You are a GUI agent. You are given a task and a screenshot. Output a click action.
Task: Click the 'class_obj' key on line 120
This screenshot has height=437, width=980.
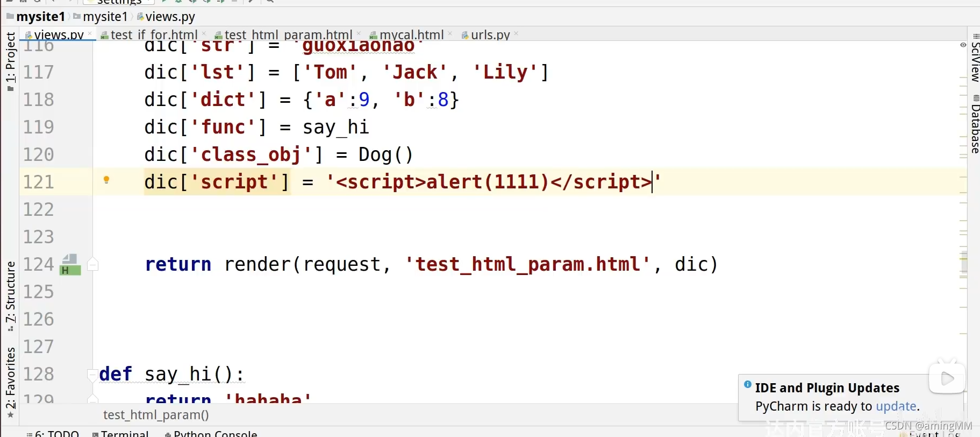(x=251, y=155)
